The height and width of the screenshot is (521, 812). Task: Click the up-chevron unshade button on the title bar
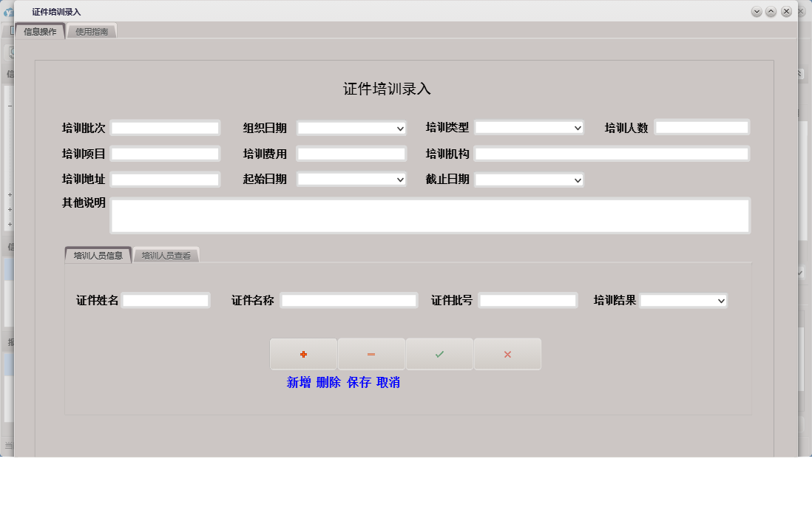tap(771, 11)
